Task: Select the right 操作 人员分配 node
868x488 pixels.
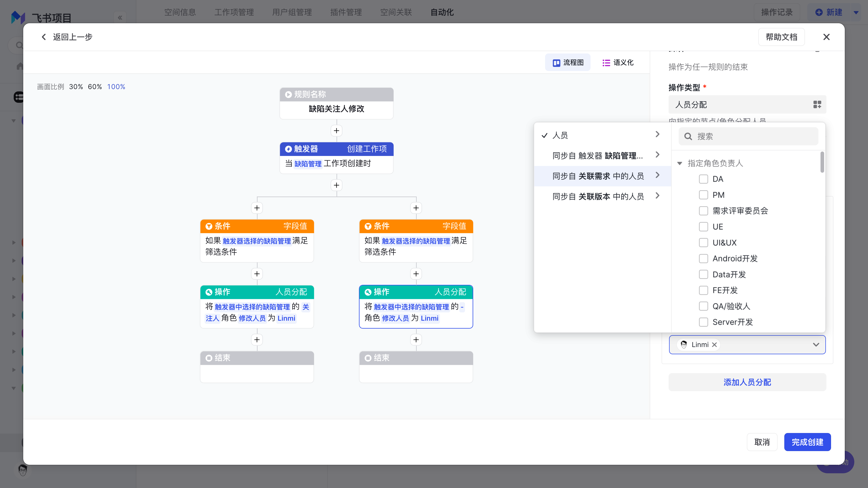Action: 416,307
